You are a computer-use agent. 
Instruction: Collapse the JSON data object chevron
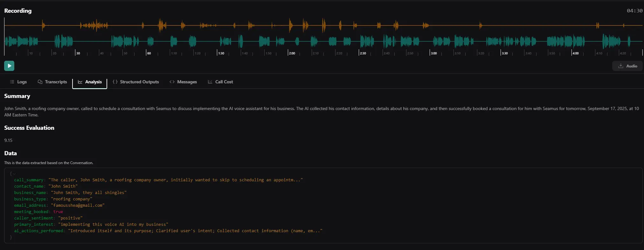pyautogui.click(x=14, y=174)
